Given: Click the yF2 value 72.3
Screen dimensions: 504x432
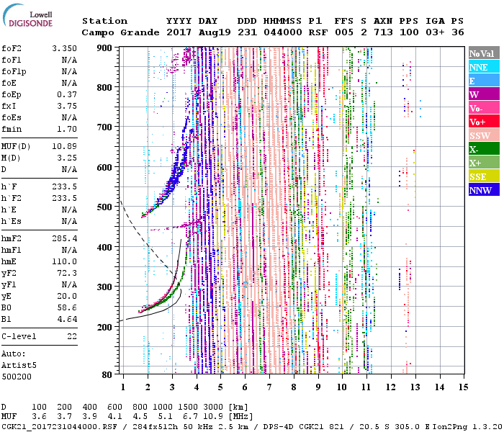Looking at the screenshot, I should 67,273.
